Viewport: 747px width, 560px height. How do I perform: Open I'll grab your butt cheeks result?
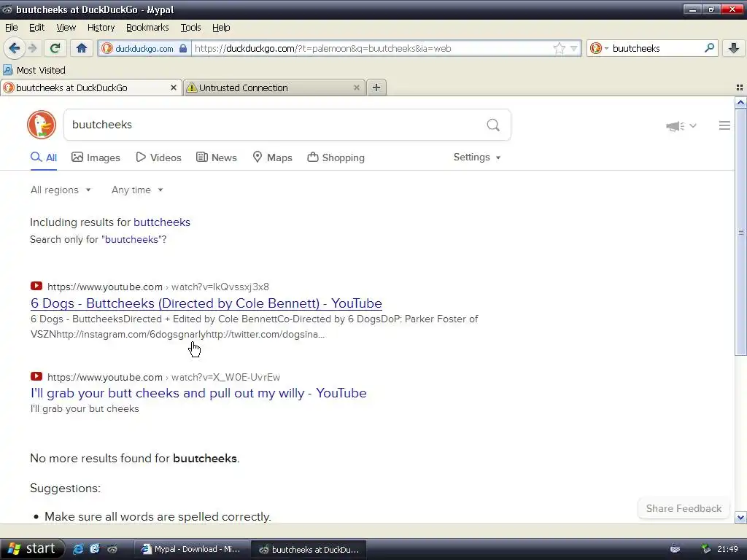pos(198,393)
